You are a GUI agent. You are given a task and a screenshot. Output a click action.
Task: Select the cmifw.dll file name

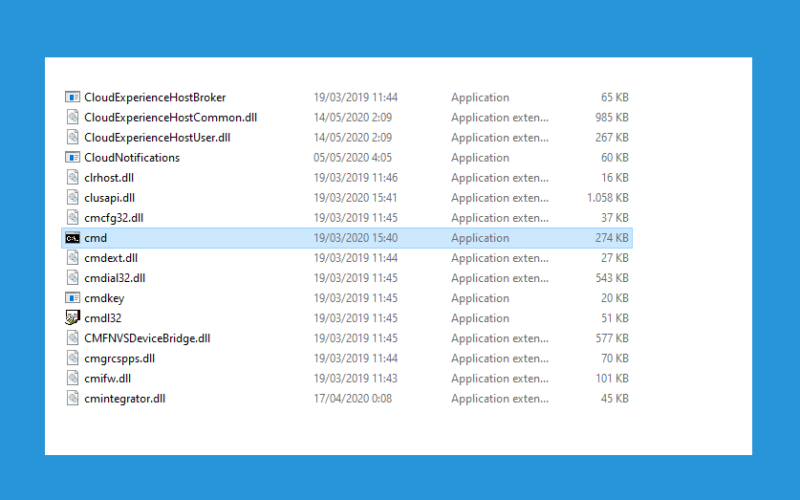pos(107,378)
